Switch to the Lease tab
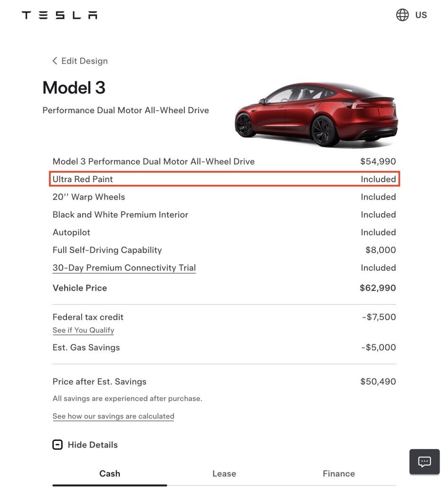The width and height of the screenshot is (448, 487). pyautogui.click(x=224, y=474)
